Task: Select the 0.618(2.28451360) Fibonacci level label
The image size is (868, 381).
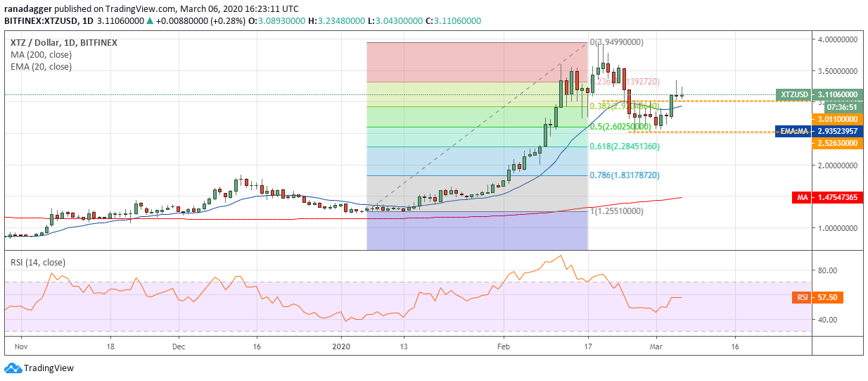Action: [625, 146]
